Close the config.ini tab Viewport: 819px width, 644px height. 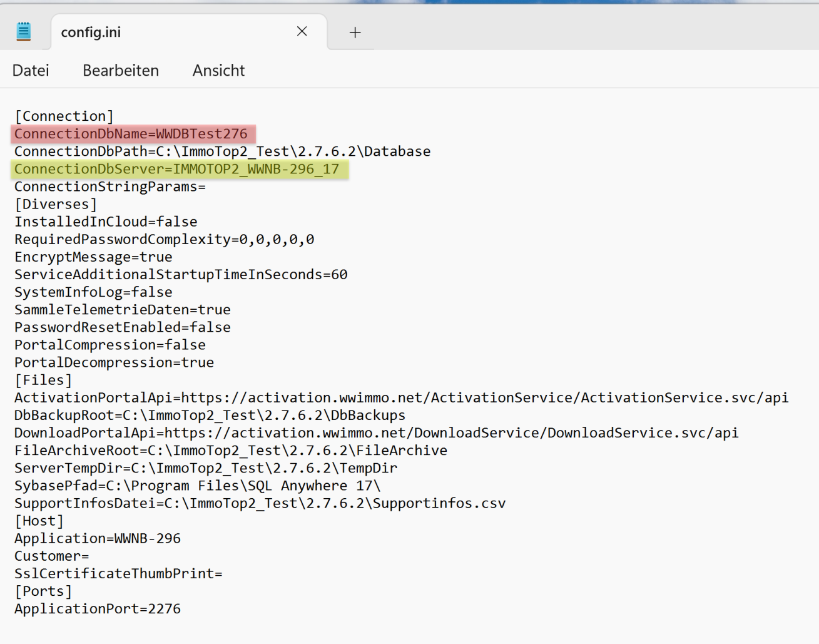(x=302, y=31)
